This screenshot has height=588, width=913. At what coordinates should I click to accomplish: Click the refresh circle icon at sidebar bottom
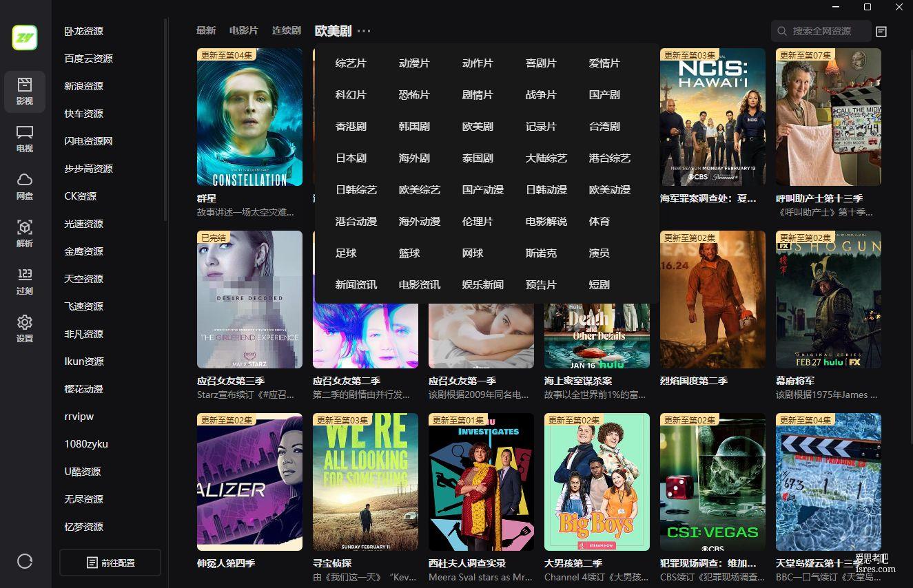click(x=25, y=561)
